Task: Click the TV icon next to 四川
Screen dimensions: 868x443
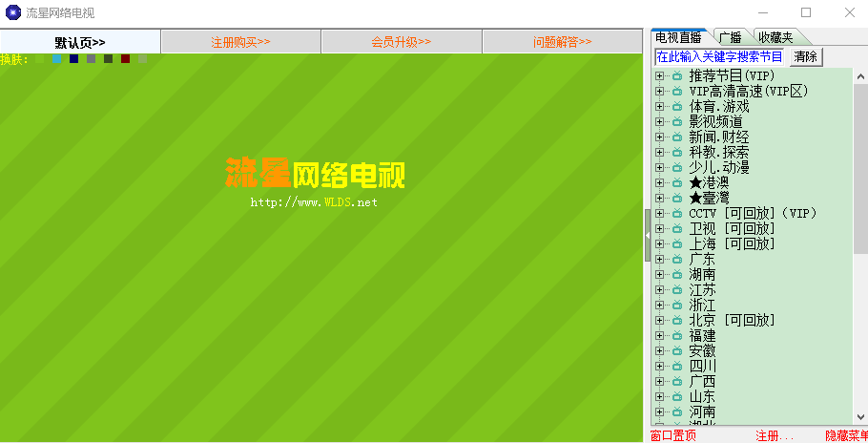Action: (x=676, y=366)
